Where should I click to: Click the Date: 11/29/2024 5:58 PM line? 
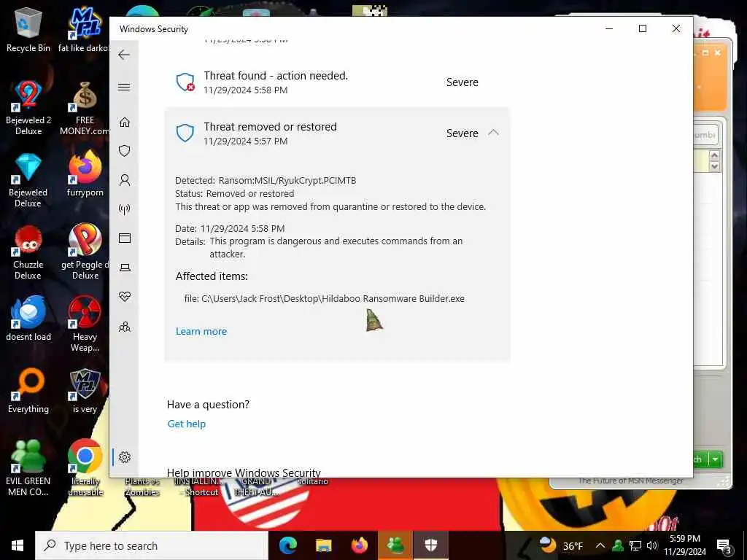[x=230, y=228]
